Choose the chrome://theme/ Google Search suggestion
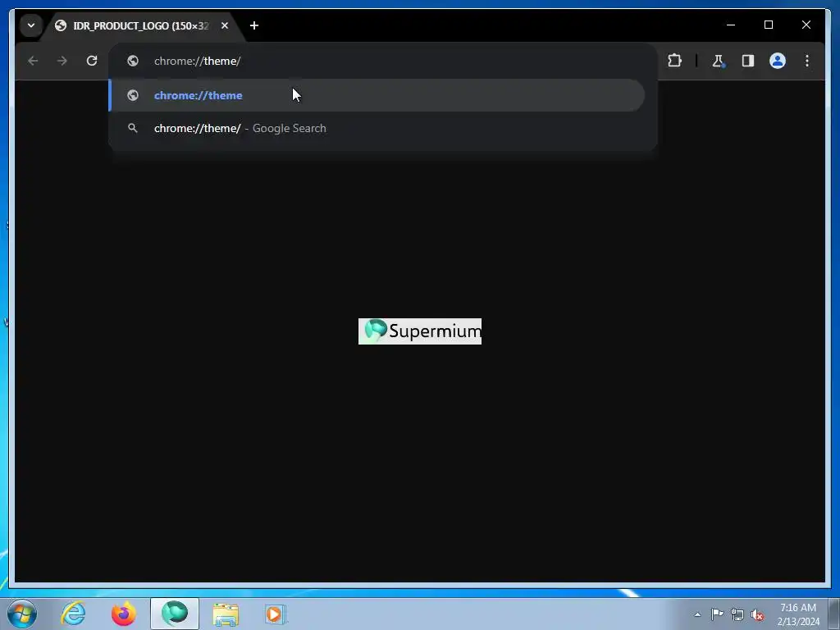840x630 pixels. [x=377, y=129]
